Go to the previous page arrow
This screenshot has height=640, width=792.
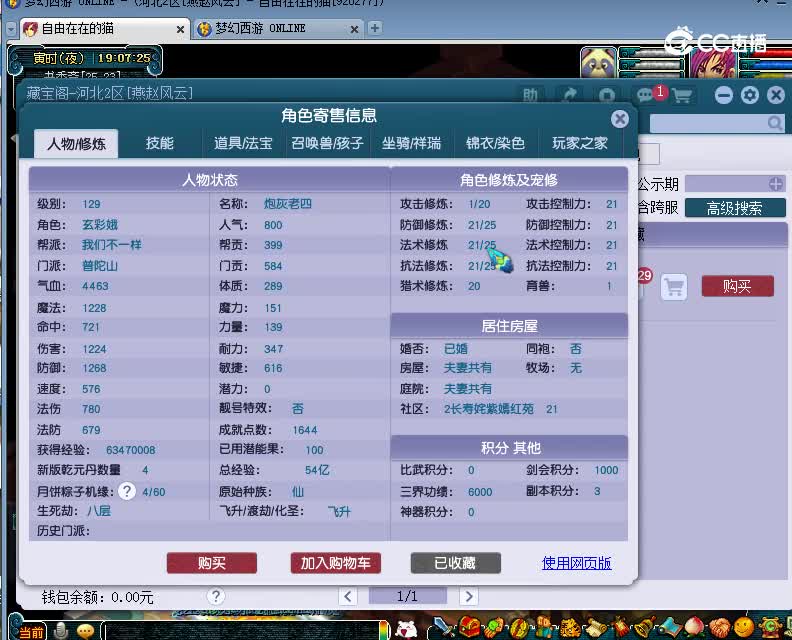(x=348, y=597)
